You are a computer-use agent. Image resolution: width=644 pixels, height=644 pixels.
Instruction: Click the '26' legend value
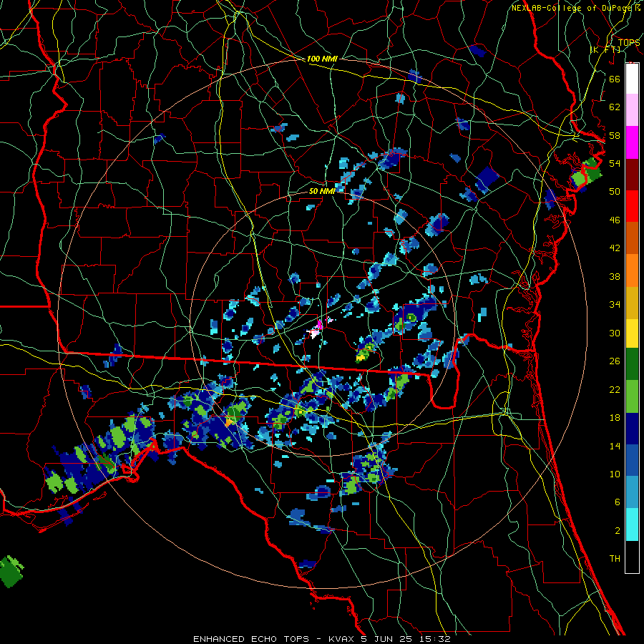point(615,361)
